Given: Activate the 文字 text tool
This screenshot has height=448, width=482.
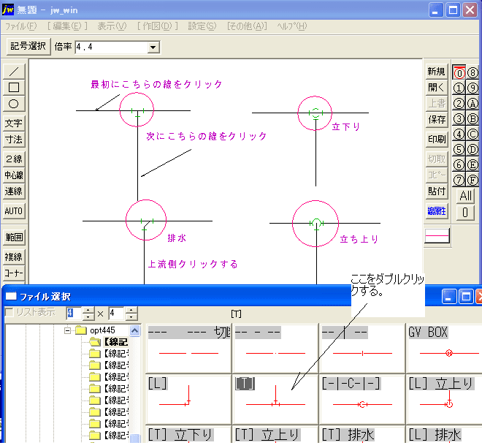Looking at the screenshot, I should (14, 124).
